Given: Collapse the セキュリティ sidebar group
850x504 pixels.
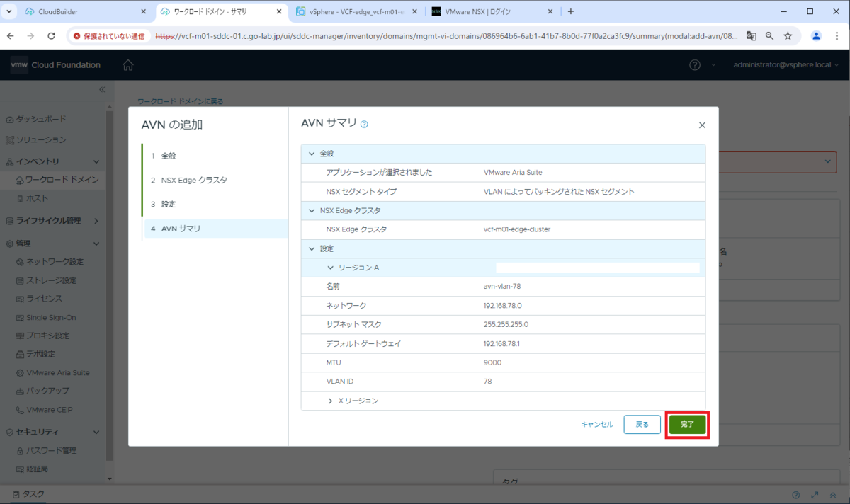Looking at the screenshot, I should pyautogui.click(x=97, y=432).
